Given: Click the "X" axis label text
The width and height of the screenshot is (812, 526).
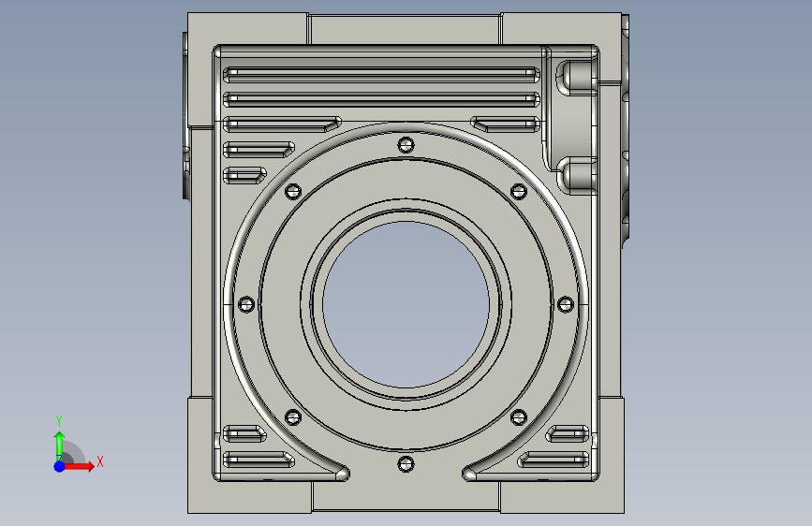Looking at the screenshot, I should (x=100, y=461).
